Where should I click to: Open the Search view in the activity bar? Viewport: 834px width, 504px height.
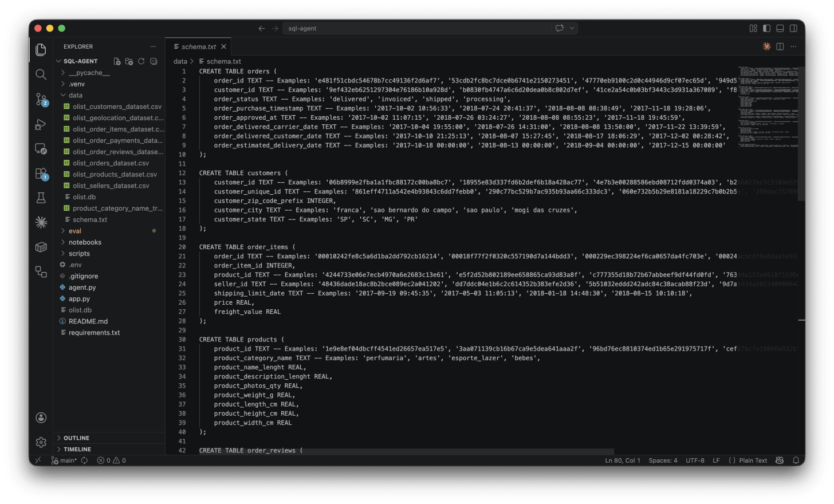pos(40,74)
